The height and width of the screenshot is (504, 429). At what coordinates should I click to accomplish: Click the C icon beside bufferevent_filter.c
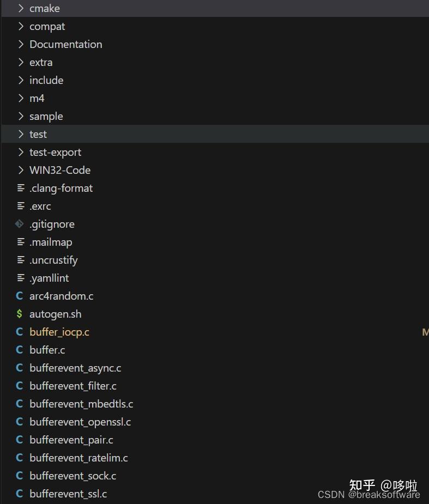pyautogui.click(x=19, y=386)
